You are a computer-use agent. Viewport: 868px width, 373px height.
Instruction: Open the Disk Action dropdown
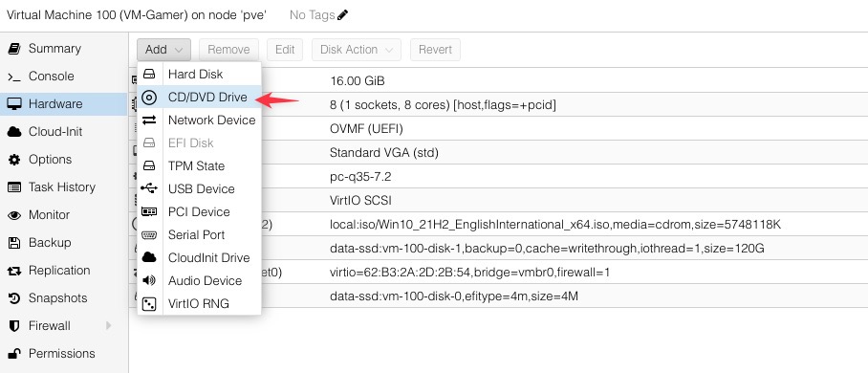[x=357, y=50]
